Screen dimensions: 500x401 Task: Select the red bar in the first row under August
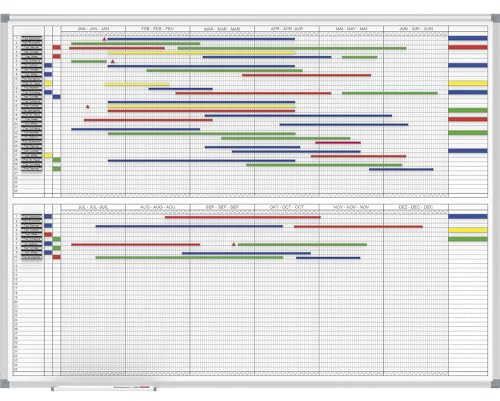(x=243, y=217)
